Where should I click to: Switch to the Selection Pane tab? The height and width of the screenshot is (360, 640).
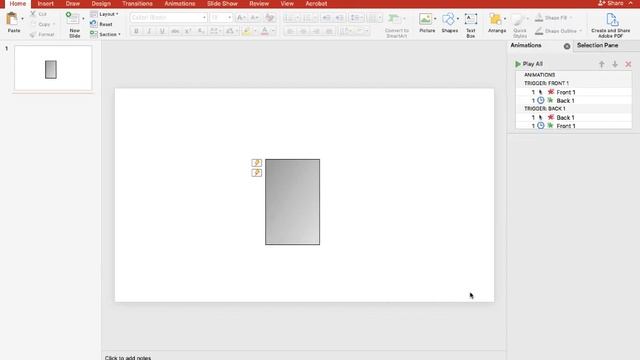[598, 45]
